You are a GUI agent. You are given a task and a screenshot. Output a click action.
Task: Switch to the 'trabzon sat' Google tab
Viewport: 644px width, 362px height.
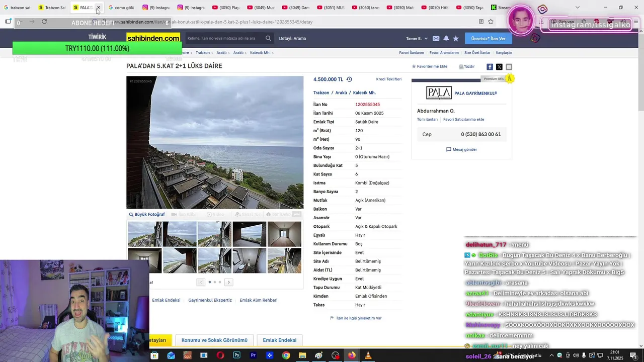(17, 8)
